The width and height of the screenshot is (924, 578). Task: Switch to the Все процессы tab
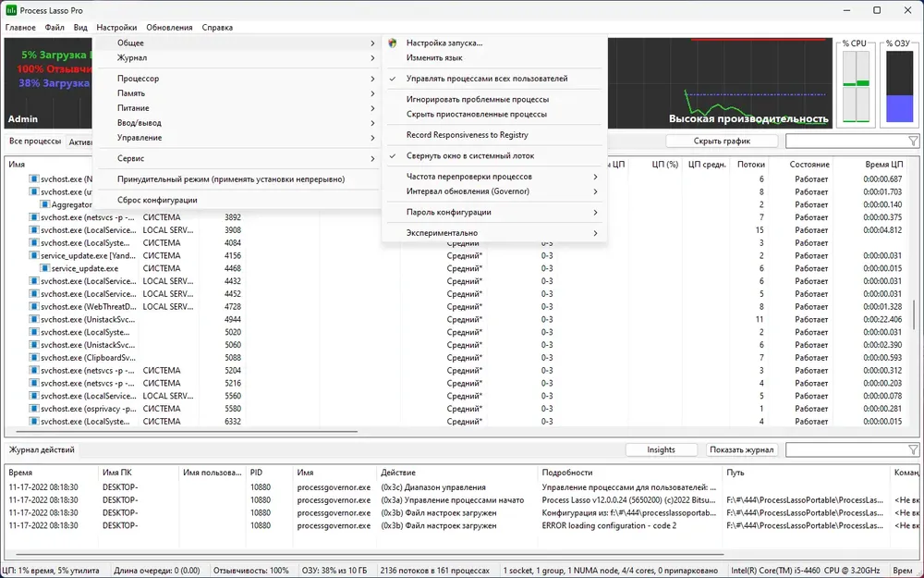35,141
